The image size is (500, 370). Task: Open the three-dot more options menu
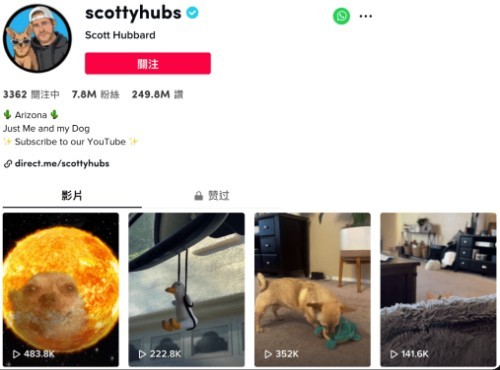(x=366, y=16)
